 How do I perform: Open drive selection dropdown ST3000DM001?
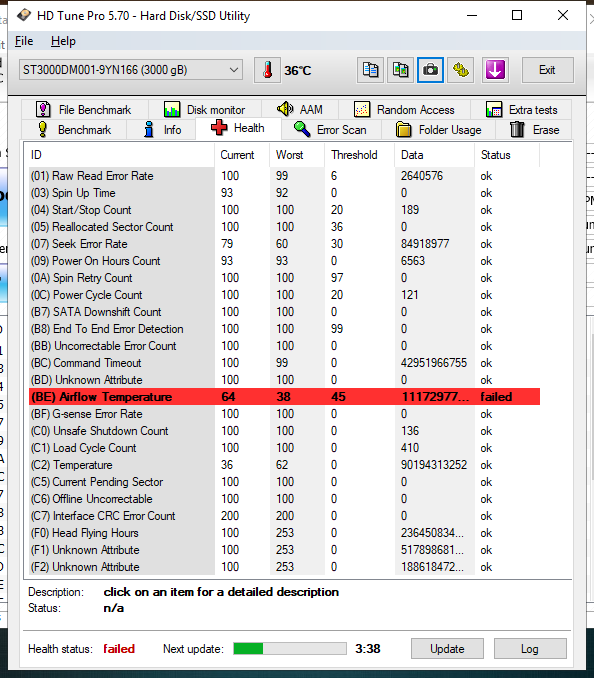131,70
